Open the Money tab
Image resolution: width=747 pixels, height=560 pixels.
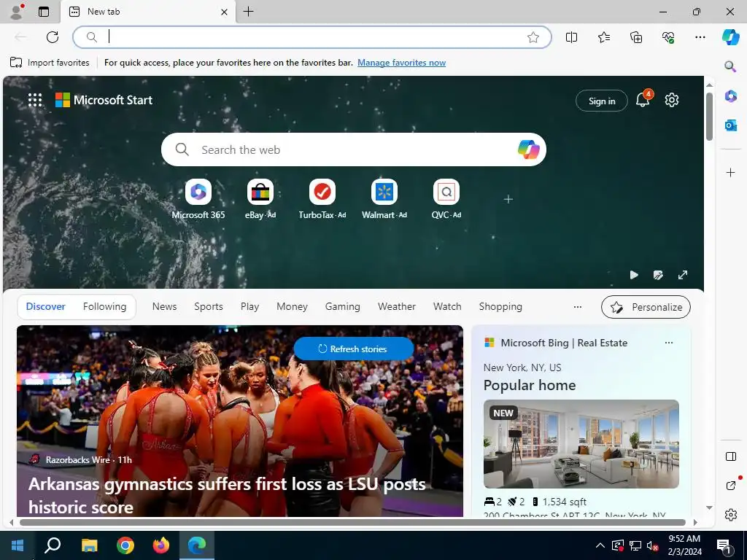[292, 307]
